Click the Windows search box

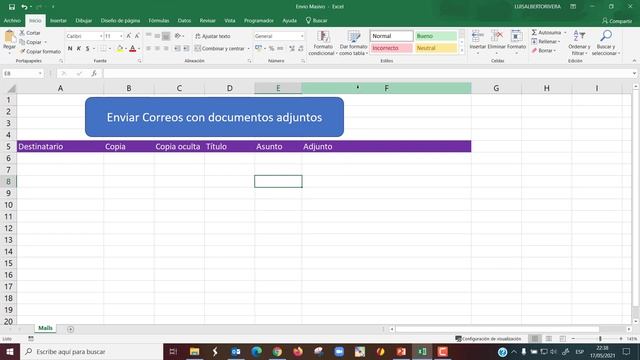point(91,351)
